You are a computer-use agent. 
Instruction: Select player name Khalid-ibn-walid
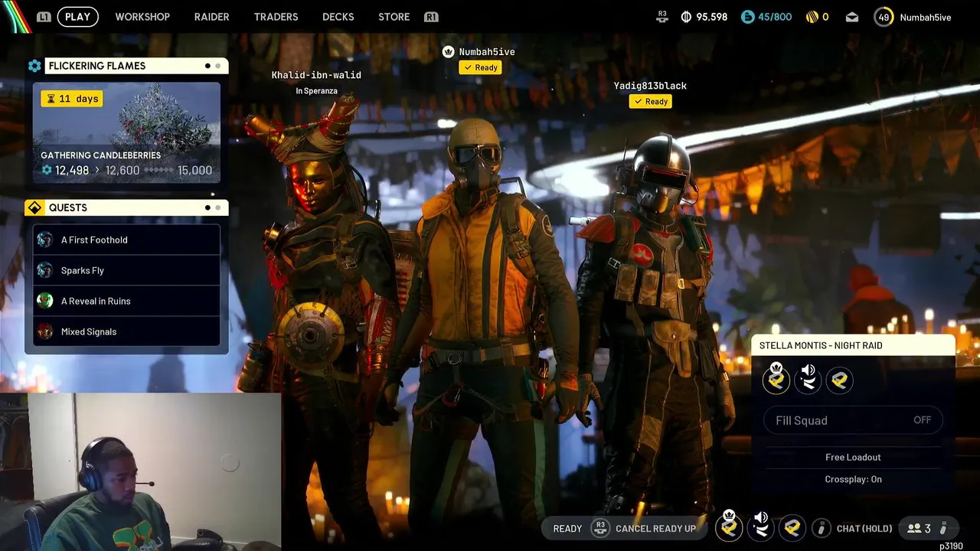tap(316, 75)
